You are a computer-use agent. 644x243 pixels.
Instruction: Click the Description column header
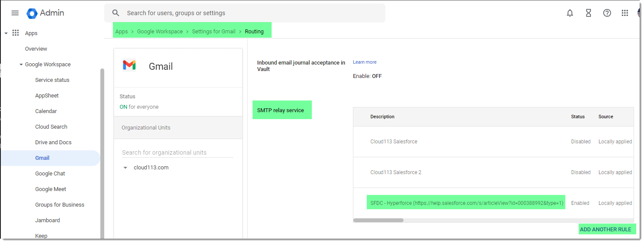click(x=382, y=117)
